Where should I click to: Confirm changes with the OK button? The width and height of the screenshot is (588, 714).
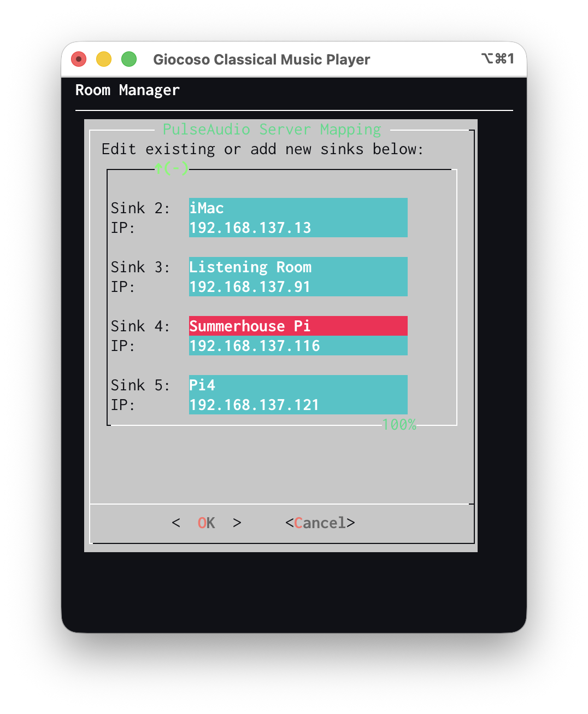click(206, 523)
